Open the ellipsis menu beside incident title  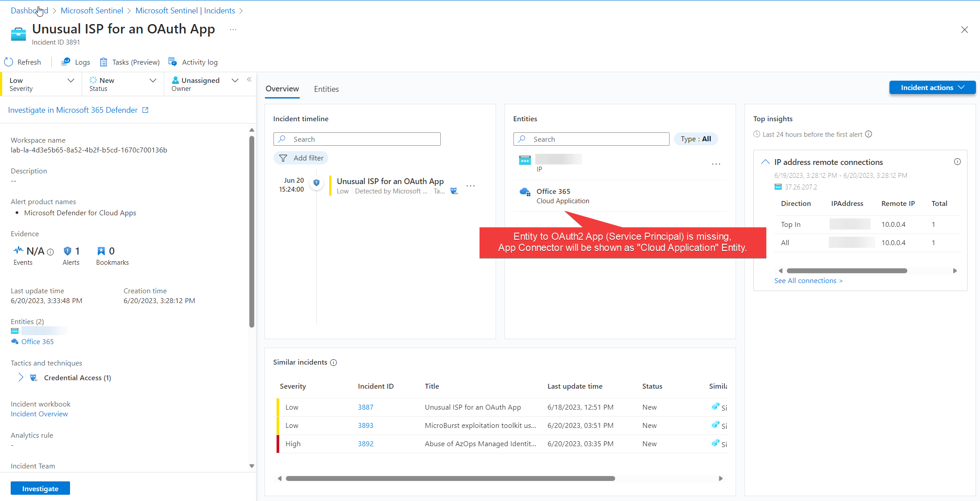[233, 29]
